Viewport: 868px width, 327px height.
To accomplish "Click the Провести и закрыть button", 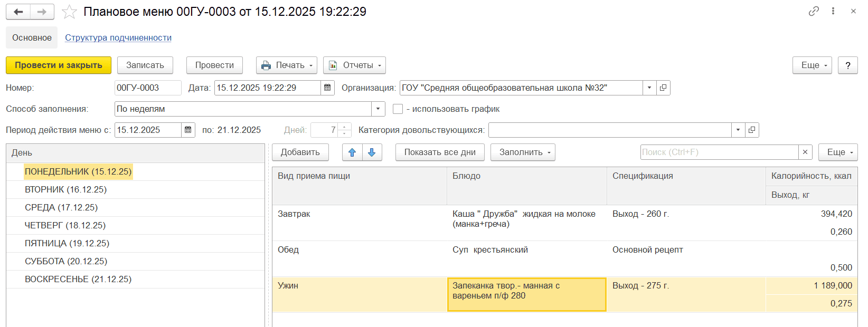I will [x=59, y=65].
